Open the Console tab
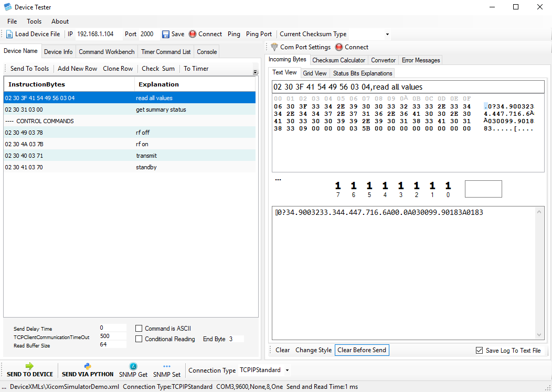 point(207,52)
